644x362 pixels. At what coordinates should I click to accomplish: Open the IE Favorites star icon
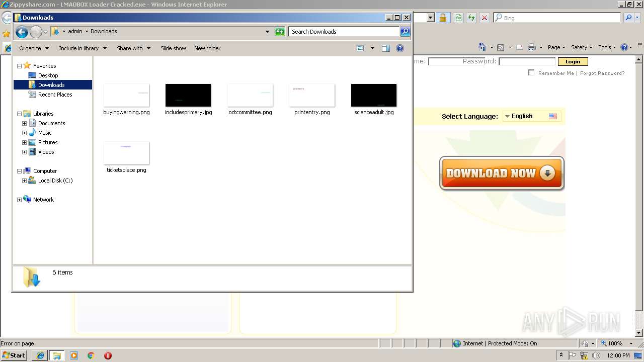(6, 34)
